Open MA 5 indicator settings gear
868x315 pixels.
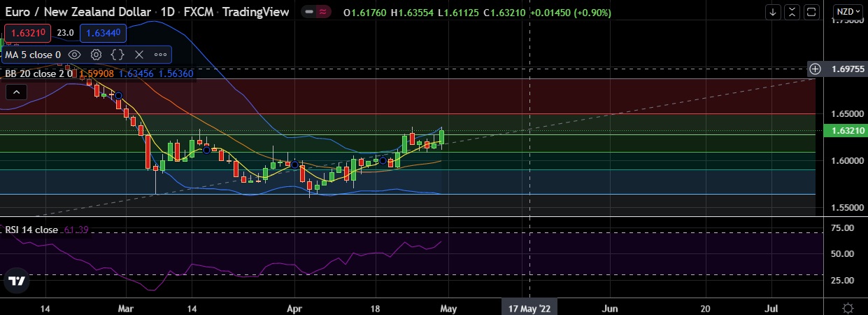tap(97, 55)
